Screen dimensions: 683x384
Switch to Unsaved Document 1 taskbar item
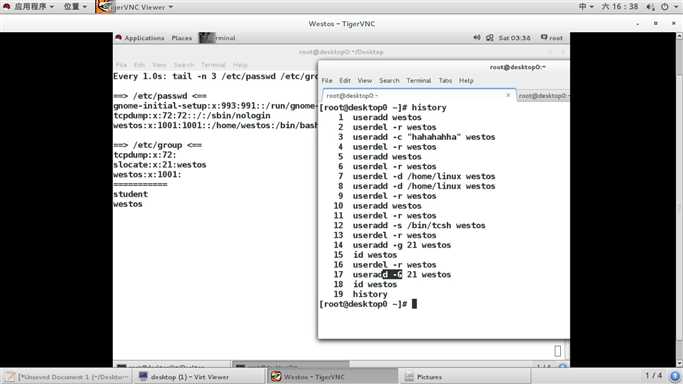click(66, 377)
